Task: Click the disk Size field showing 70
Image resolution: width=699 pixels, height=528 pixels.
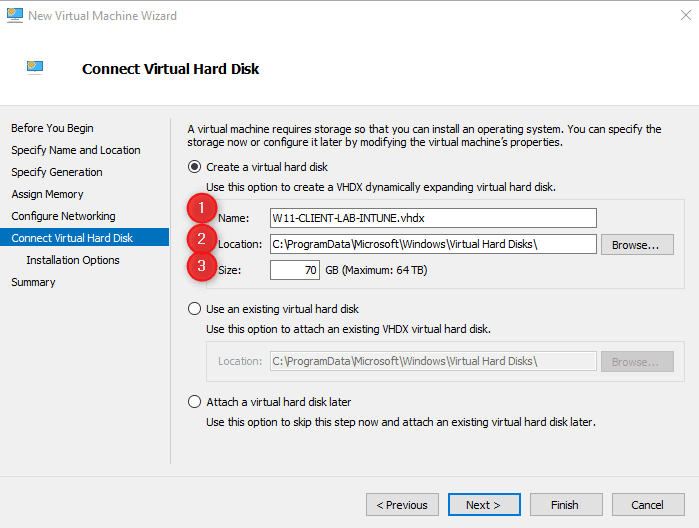Action: pos(295,270)
